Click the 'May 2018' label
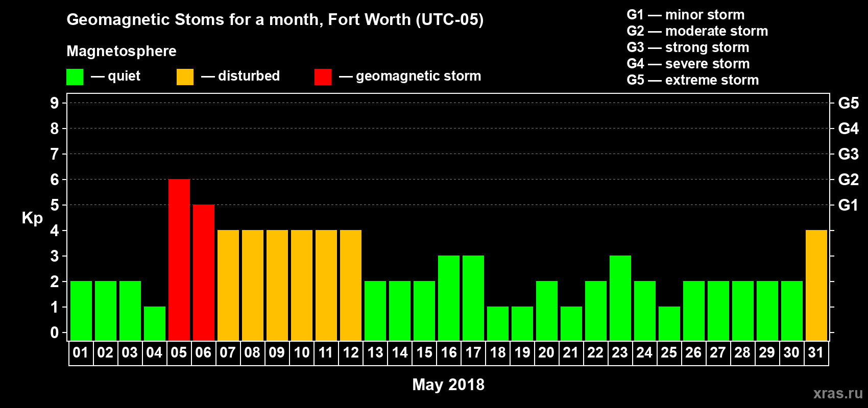This screenshot has width=868, height=408. pyautogui.click(x=448, y=385)
